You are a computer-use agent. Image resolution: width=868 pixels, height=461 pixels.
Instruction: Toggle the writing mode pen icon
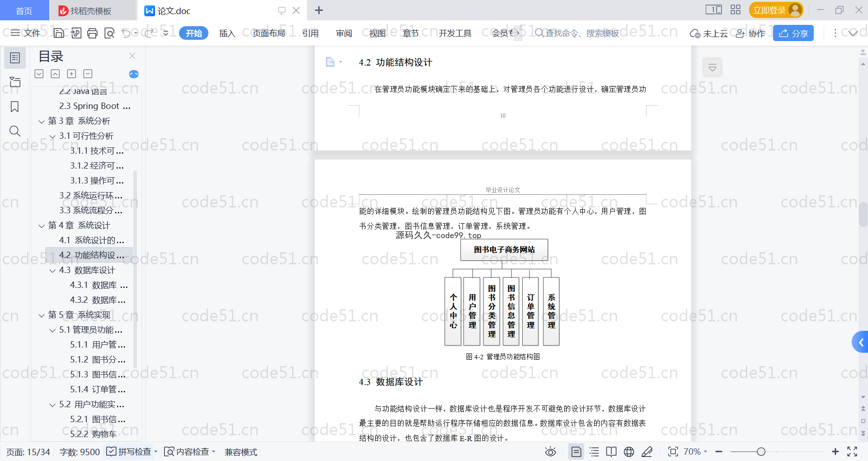tap(647, 452)
